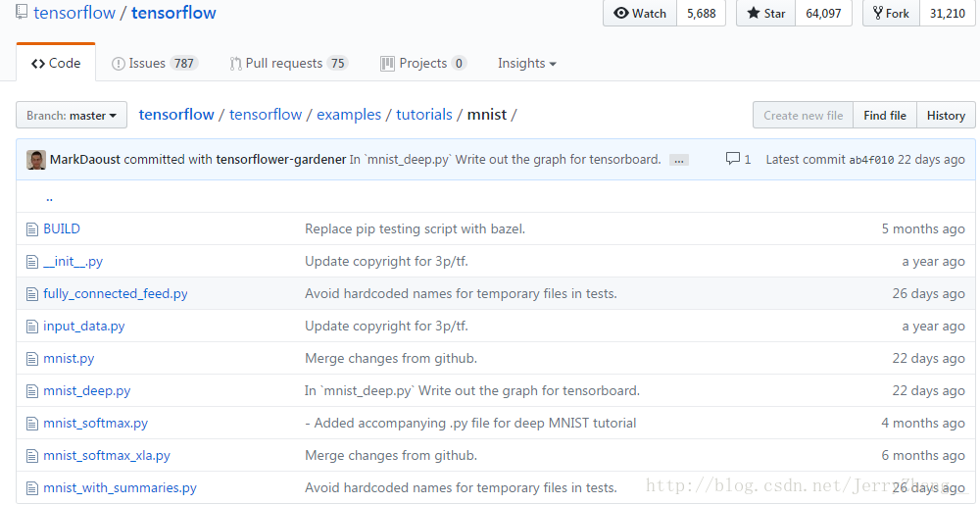Viewport: 980px width, 505px height.
Task: Open the directory History
Action: (x=947, y=115)
